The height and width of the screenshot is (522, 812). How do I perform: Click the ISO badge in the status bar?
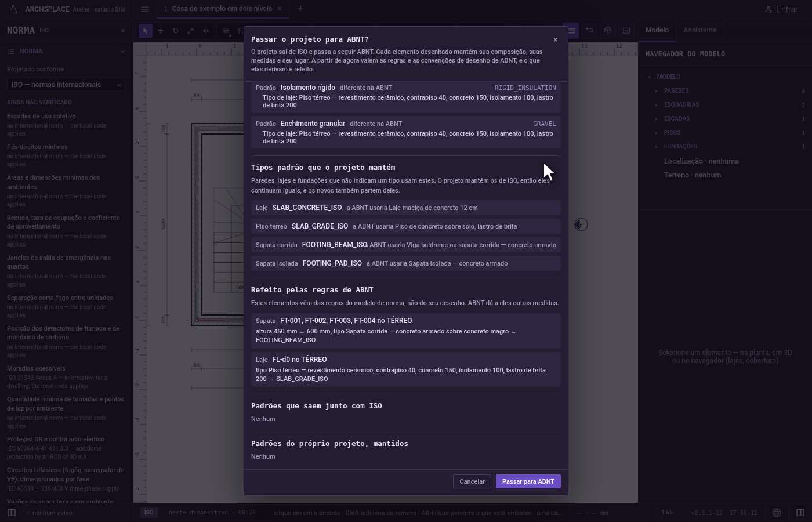(149, 513)
